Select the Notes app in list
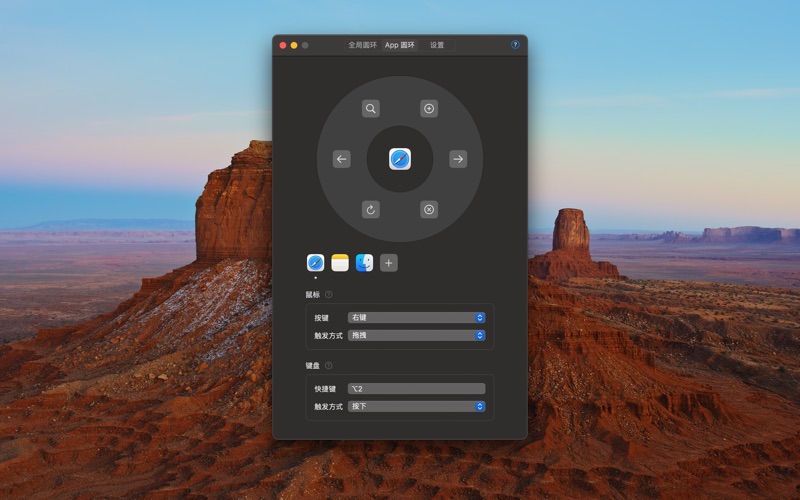 point(340,263)
